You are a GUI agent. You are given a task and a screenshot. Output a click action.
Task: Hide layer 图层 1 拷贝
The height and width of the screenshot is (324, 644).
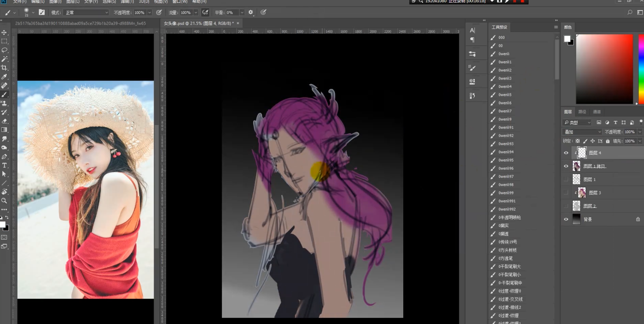[566, 166]
